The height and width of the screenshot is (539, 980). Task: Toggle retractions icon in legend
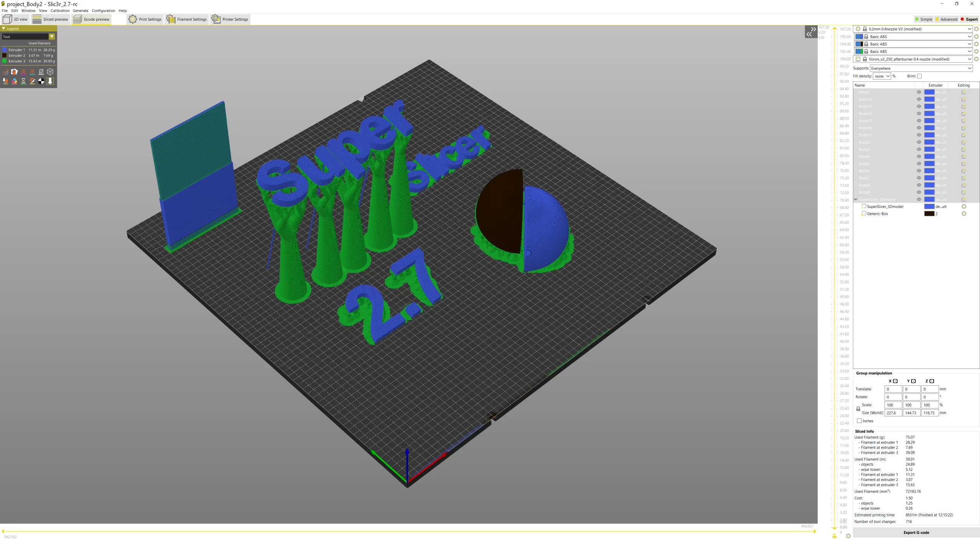pyautogui.click(x=23, y=72)
